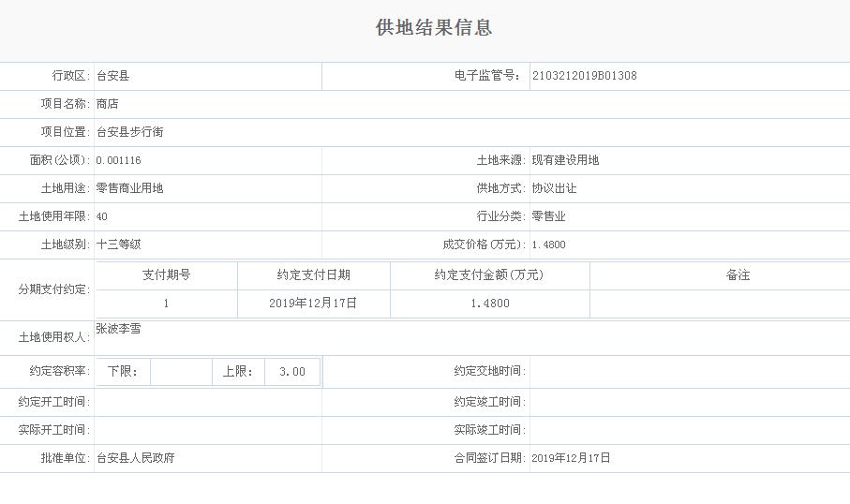Click the land grade value 十三等级
This screenshot has height=504, width=850.
pos(119,245)
